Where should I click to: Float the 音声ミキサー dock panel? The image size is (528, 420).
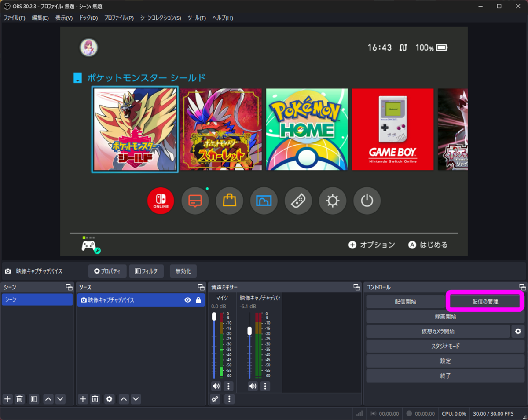(357, 287)
